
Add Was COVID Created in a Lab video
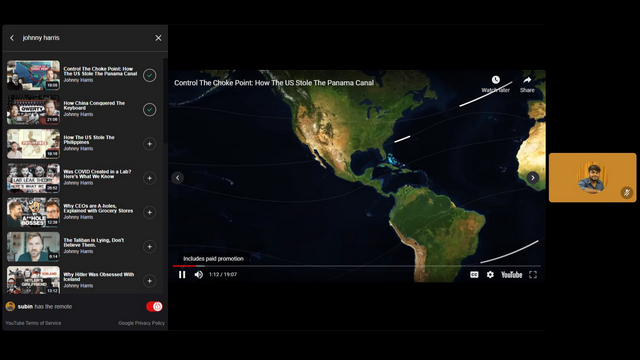coord(149,178)
